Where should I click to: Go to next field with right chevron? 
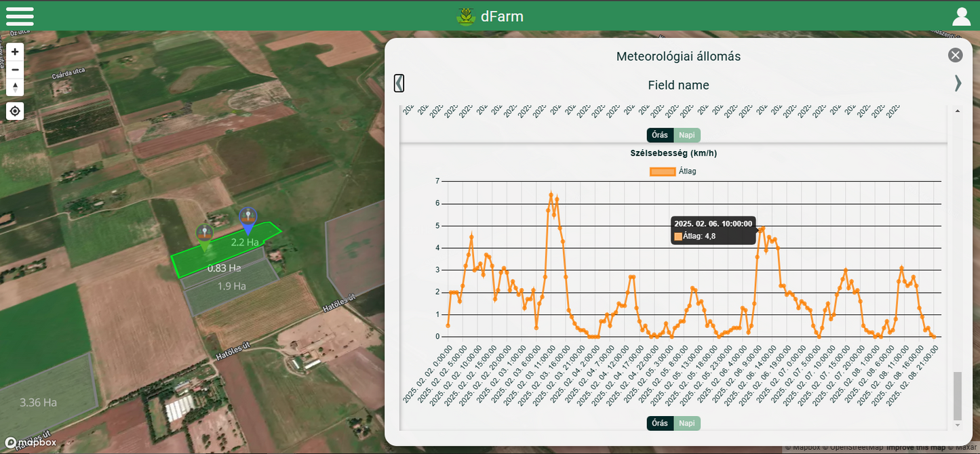tap(958, 83)
